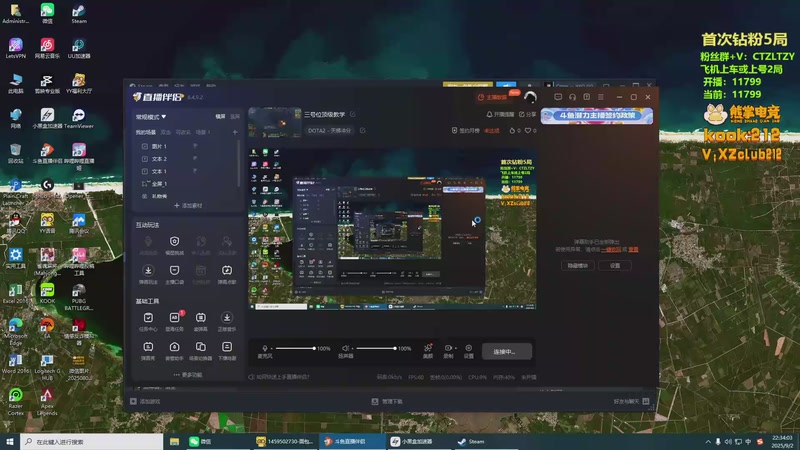Switch to 横屏 landscape orientation
Screen dimensions: 800x450
click(x=220, y=117)
